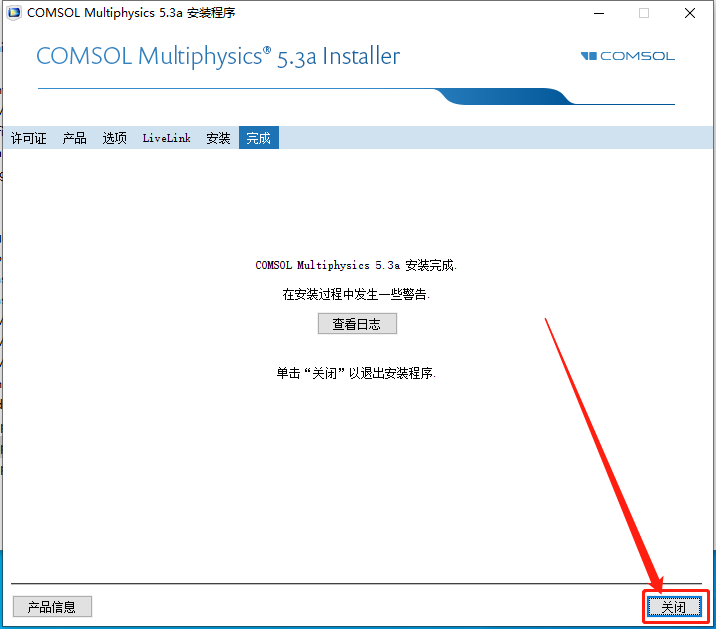Click the warning text '在安装过程中发生一些警告.'
The image size is (716, 629).
coord(356,294)
